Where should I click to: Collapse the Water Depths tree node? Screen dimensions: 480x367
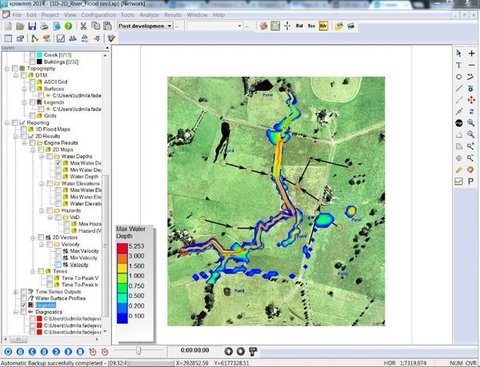pyautogui.click(x=42, y=156)
